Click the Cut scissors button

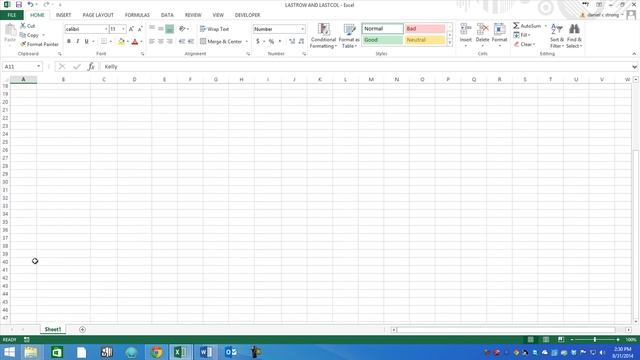point(28,26)
